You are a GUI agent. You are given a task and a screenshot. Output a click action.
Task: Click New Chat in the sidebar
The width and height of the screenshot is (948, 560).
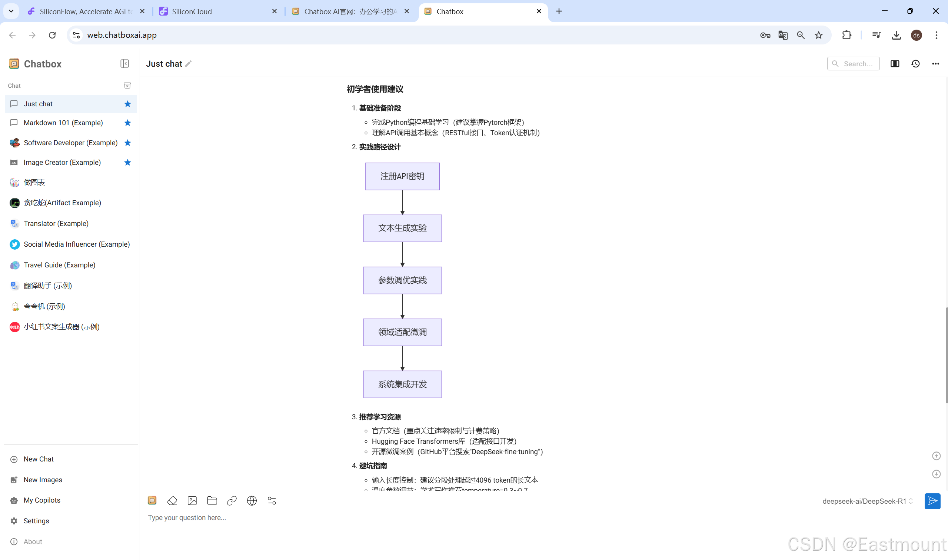39,459
